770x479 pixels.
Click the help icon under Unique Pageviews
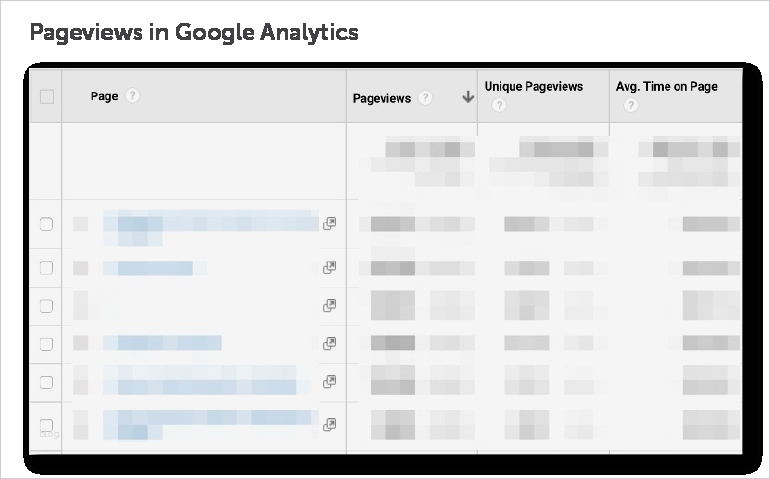pos(497,106)
